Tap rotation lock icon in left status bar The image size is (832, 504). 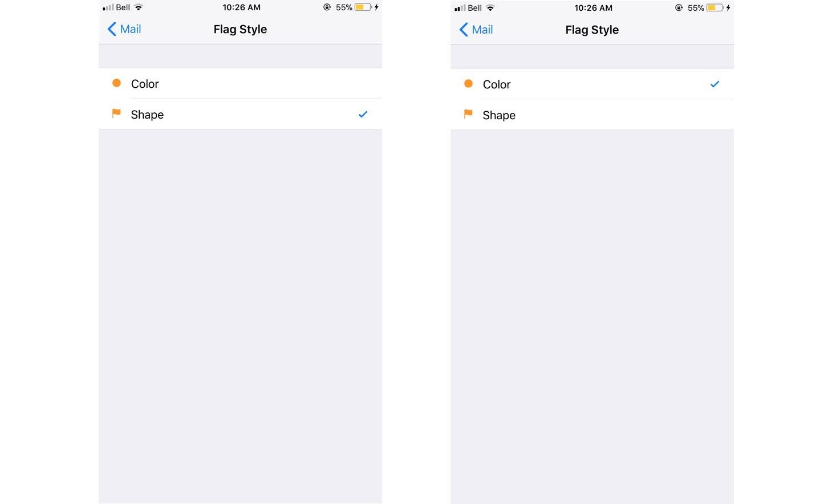(327, 7)
